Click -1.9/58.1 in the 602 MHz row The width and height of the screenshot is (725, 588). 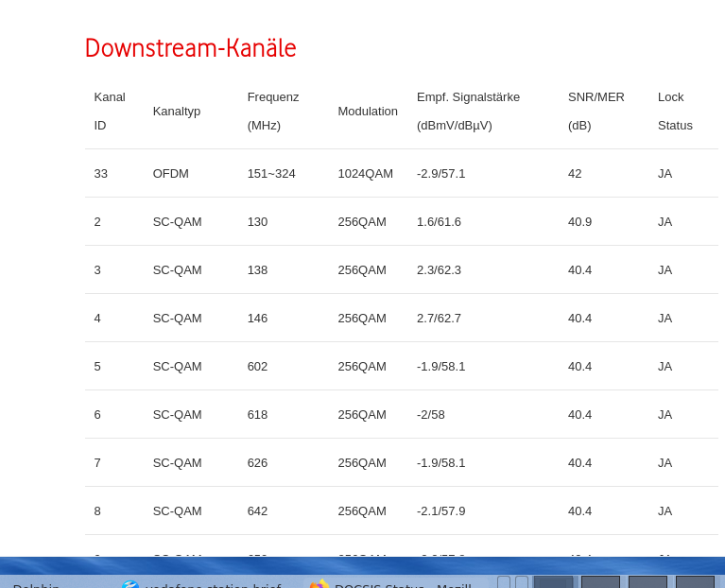point(440,367)
